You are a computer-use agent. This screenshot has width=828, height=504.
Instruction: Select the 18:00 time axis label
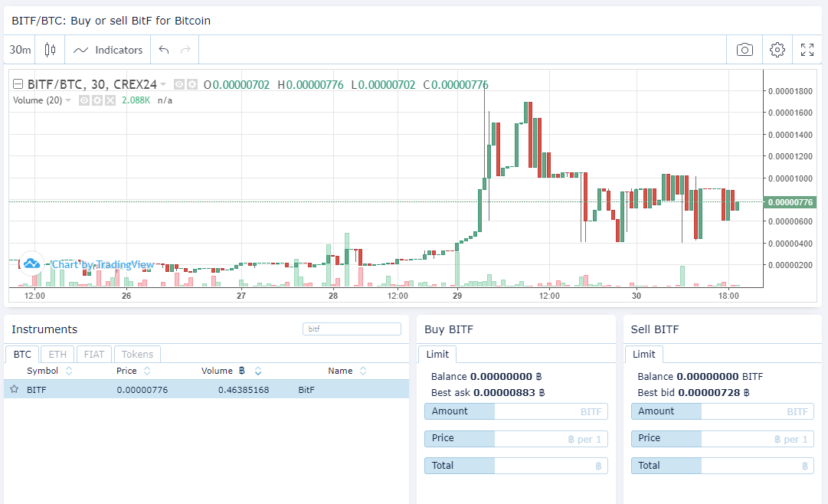pos(728,296)
